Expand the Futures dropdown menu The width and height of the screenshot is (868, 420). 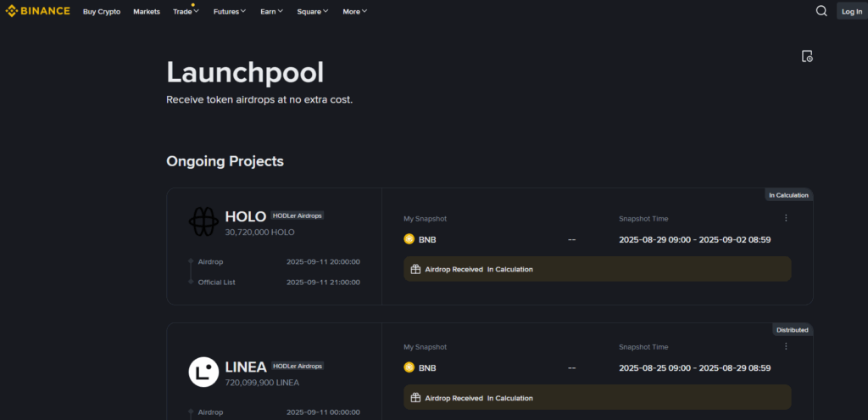(230, 12)
